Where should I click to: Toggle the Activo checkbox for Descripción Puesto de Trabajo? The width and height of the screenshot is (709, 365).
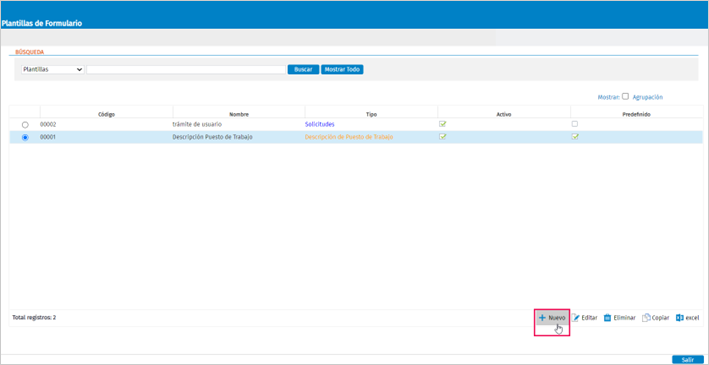(x=443, y=137)
